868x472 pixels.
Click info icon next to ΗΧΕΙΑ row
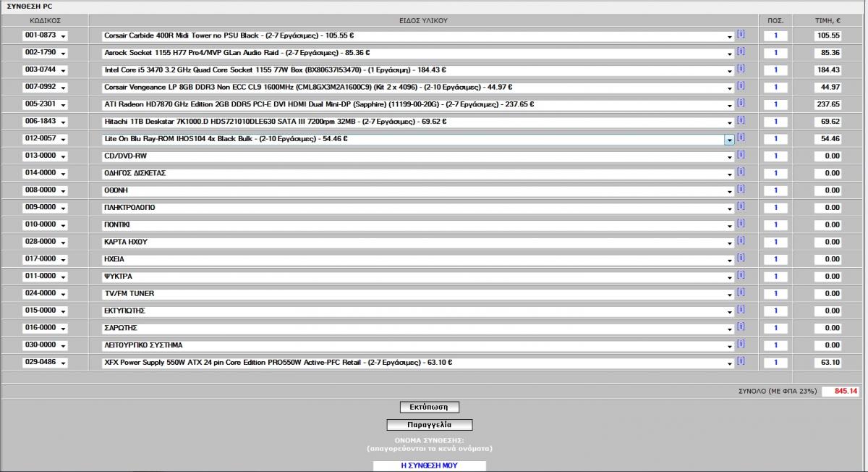(741, 258)
